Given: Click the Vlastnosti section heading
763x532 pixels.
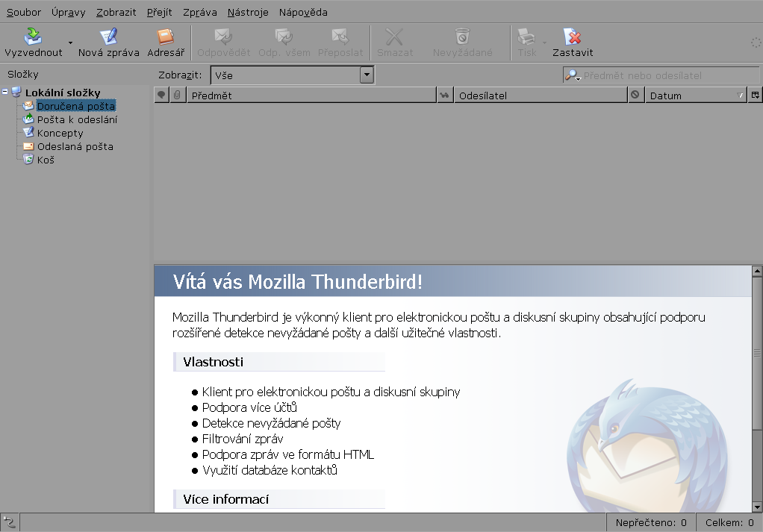Looking at the screenshot, I should click(213, 362).
